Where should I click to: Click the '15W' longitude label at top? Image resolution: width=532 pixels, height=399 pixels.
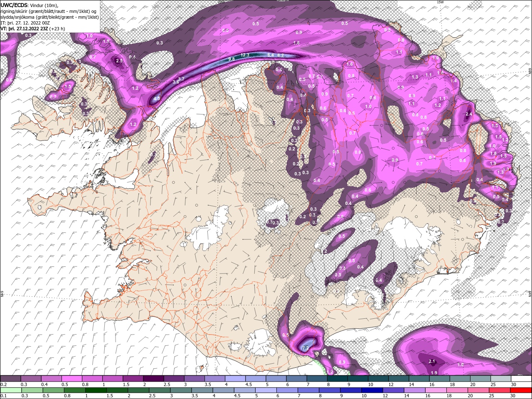(x=441, y=2)
